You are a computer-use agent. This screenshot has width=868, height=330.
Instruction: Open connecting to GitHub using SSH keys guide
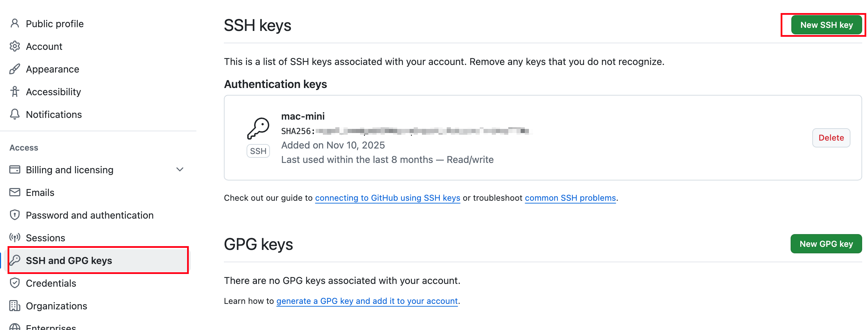click(388, 198)
